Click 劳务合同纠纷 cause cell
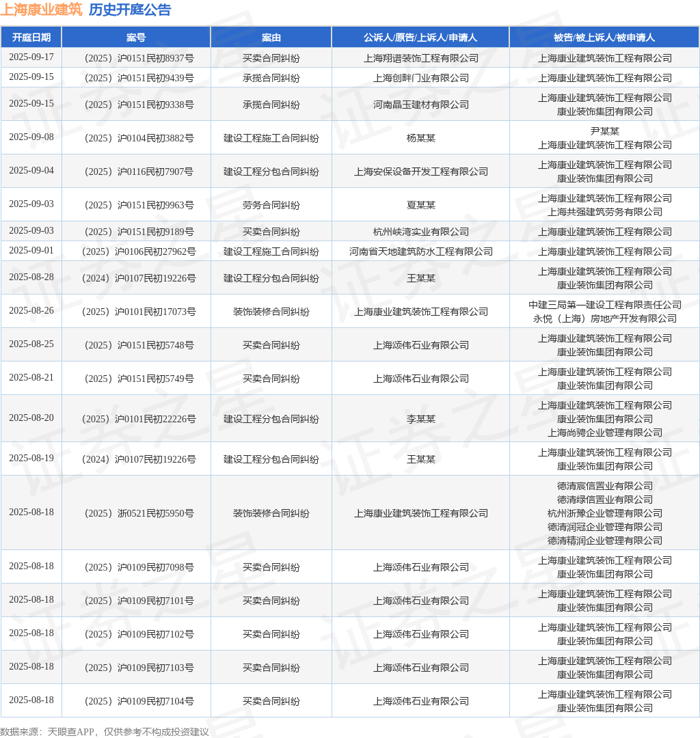 click(271, 205)
